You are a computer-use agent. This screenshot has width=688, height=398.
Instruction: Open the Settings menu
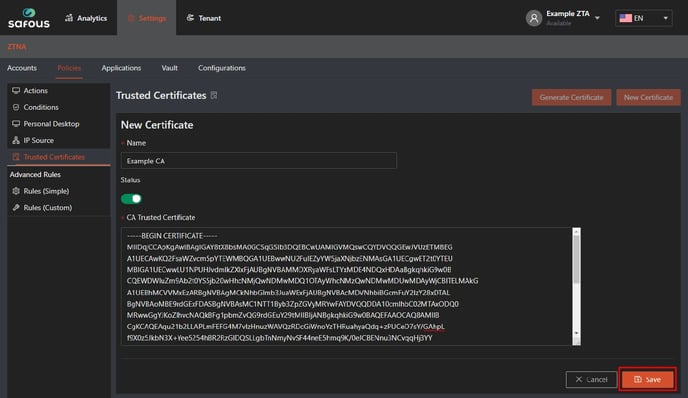147,18
